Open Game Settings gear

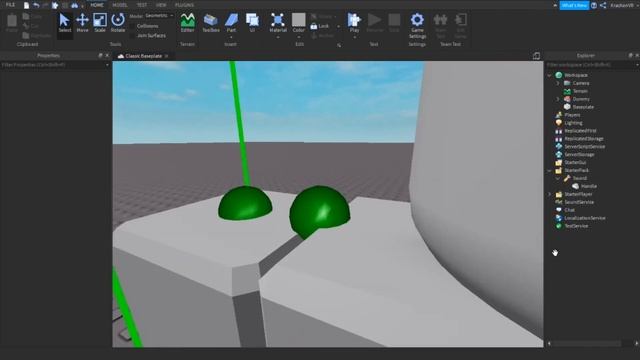pyautogui.click(x=417, y=20)
